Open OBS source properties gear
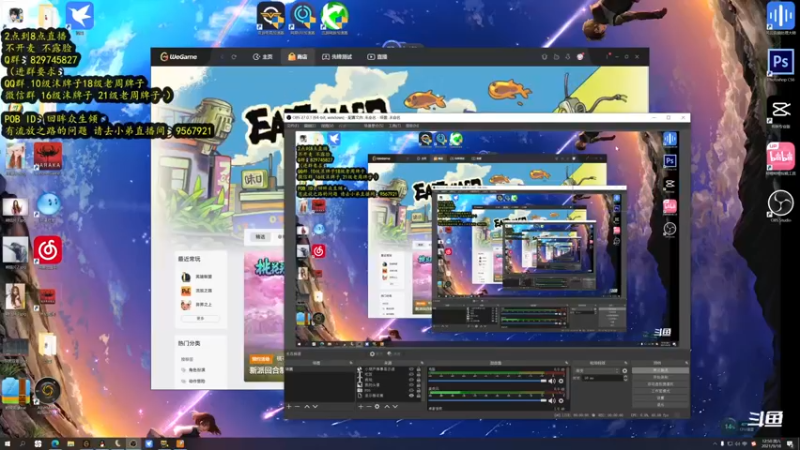 click(377, 407)
